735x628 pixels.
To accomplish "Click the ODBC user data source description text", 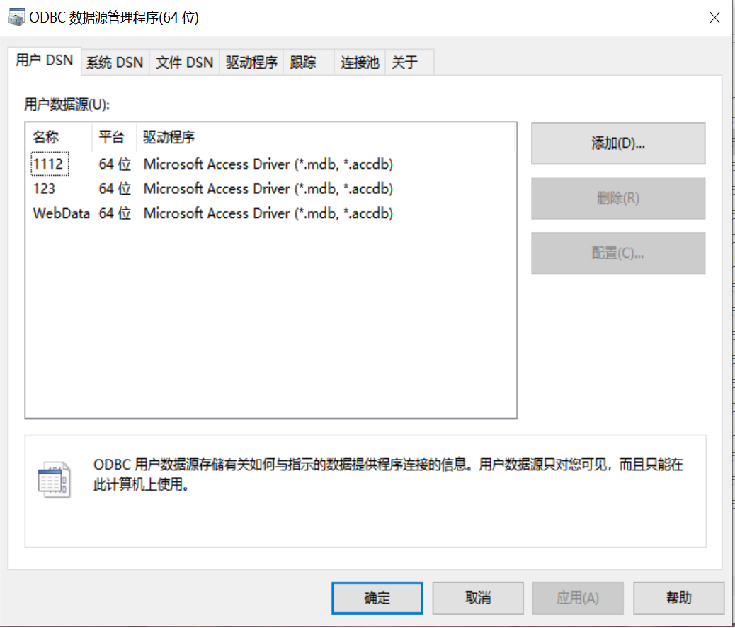I will (x=388, y=474).
